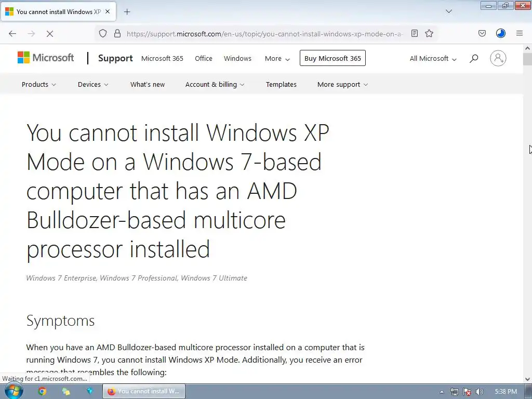532x399 pixels.
Task: Open a new tab with the plus button
Action: coord(127,12)
